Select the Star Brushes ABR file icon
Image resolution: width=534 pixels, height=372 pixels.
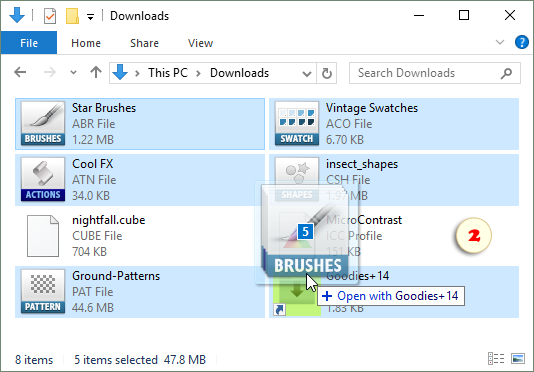tap(43, 124)
